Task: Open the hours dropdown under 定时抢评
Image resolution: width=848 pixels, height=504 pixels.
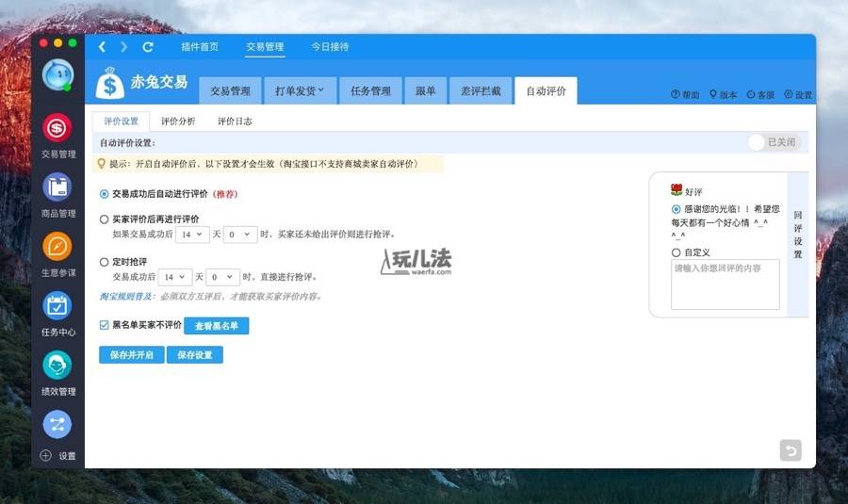Action: pos(222,277)
